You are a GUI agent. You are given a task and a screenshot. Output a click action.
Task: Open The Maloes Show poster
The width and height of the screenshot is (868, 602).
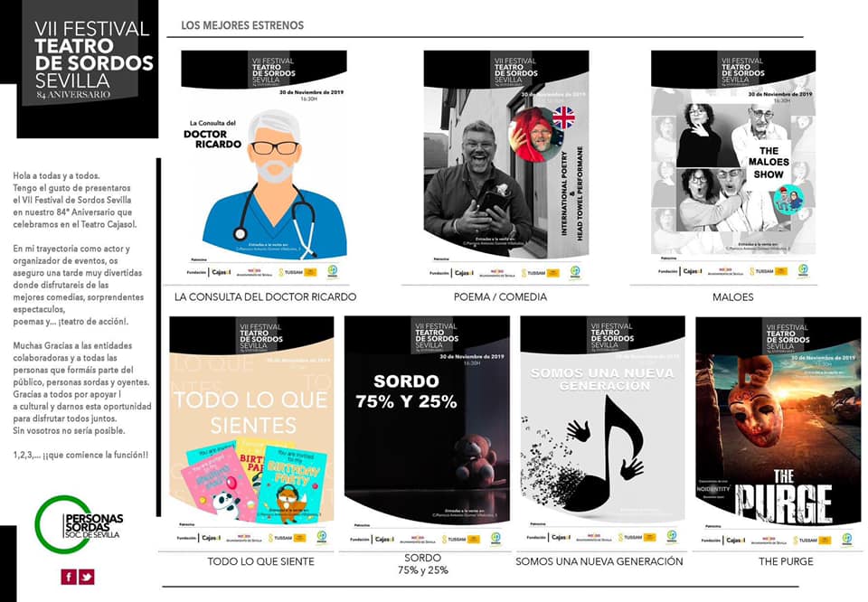[733, 165]
